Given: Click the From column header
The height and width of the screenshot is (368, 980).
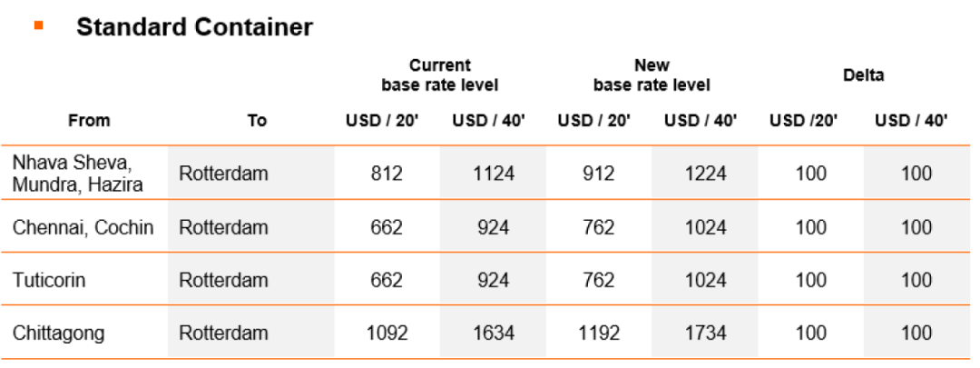Looking at the screenshot, I should [89, 120].
